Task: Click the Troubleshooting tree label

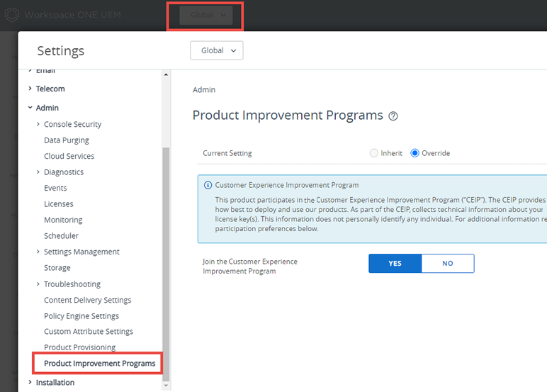Action: tap(72, 284)
